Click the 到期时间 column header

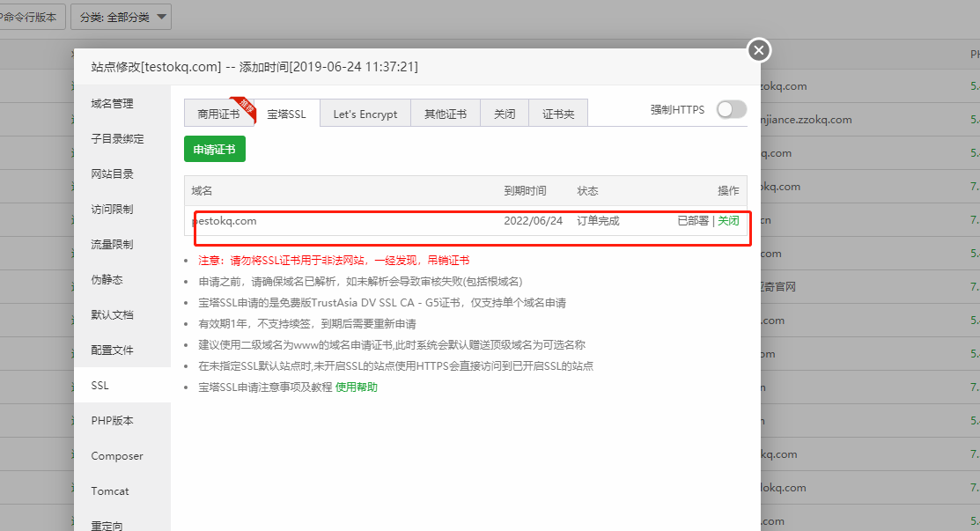click(x=525, y=190)
